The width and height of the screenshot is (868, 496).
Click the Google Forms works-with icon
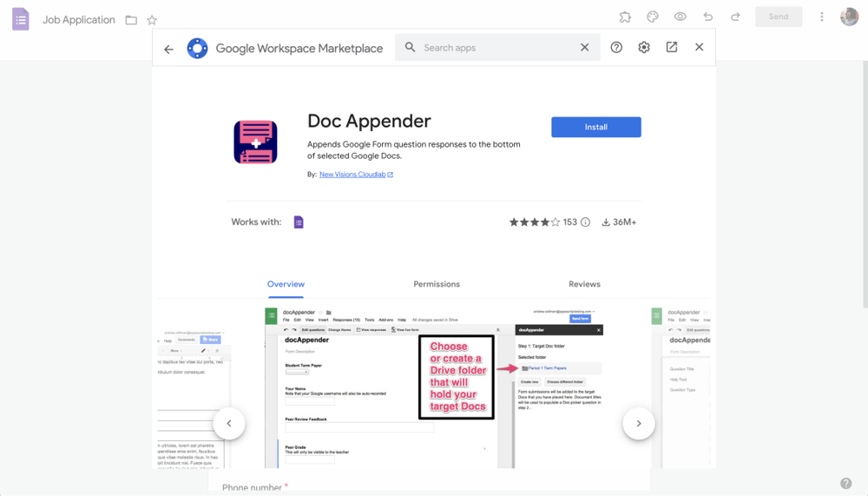(x=299, y=222)
